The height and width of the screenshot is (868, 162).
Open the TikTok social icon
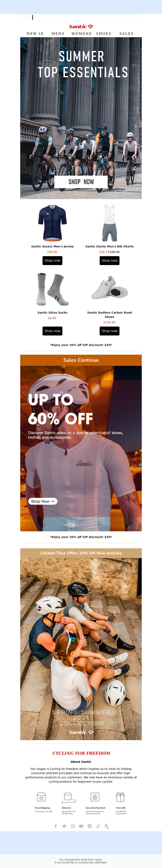98,826
